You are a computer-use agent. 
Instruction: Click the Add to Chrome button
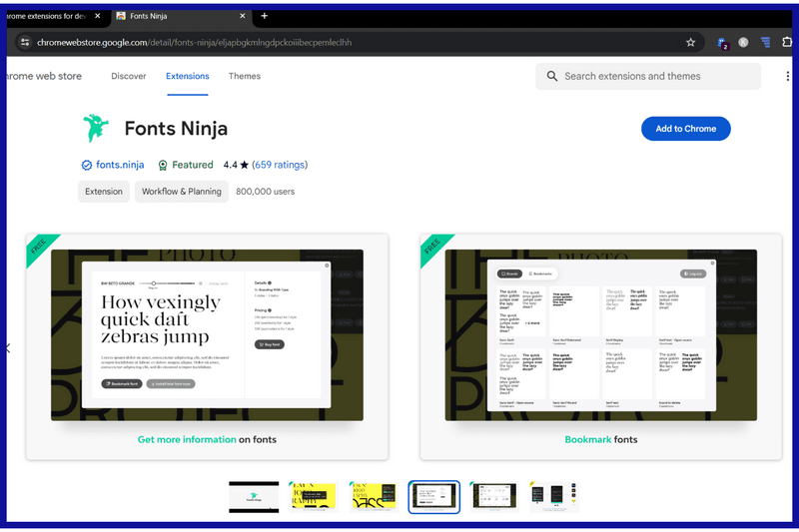[685, 129]
